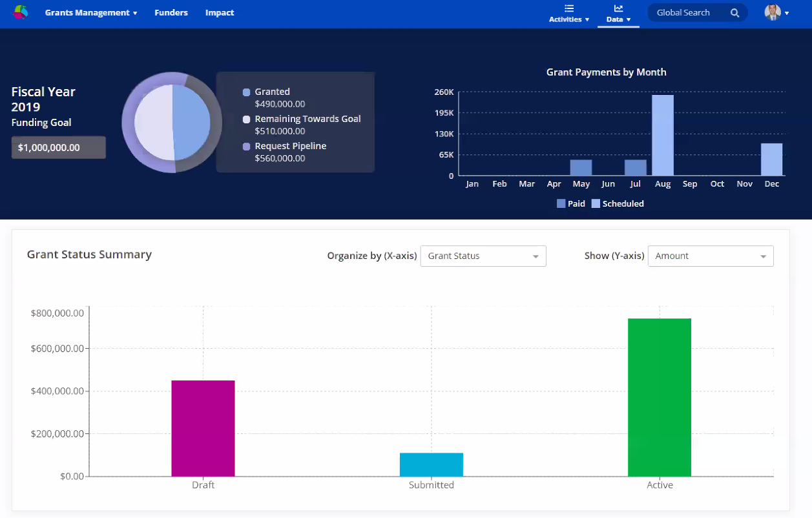Click the Remaining Towards Goal legend dot
Image resolution: width=812 pixels, height=518 pixels.
click(246, 119)
